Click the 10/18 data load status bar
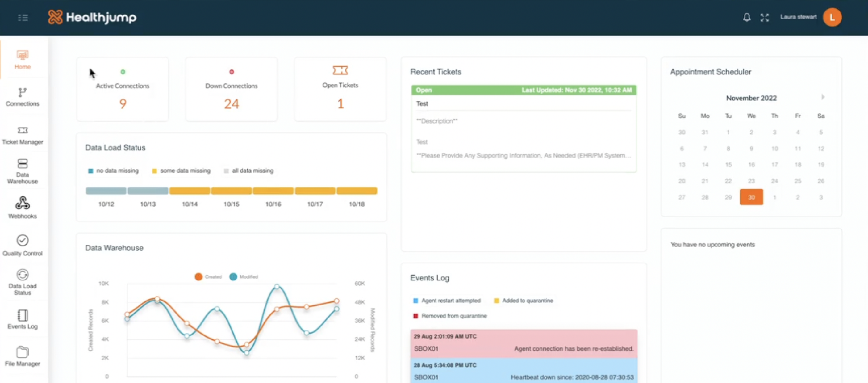The image size is (868, 383). 357,191
